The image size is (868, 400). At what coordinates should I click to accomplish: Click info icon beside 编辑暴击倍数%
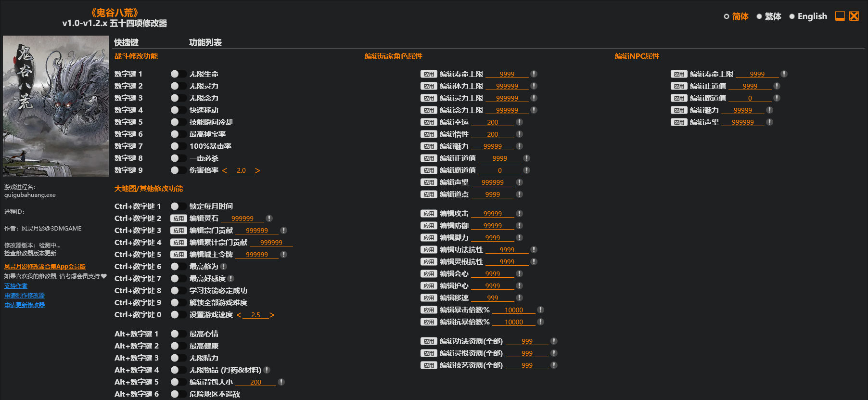[540, 310]
